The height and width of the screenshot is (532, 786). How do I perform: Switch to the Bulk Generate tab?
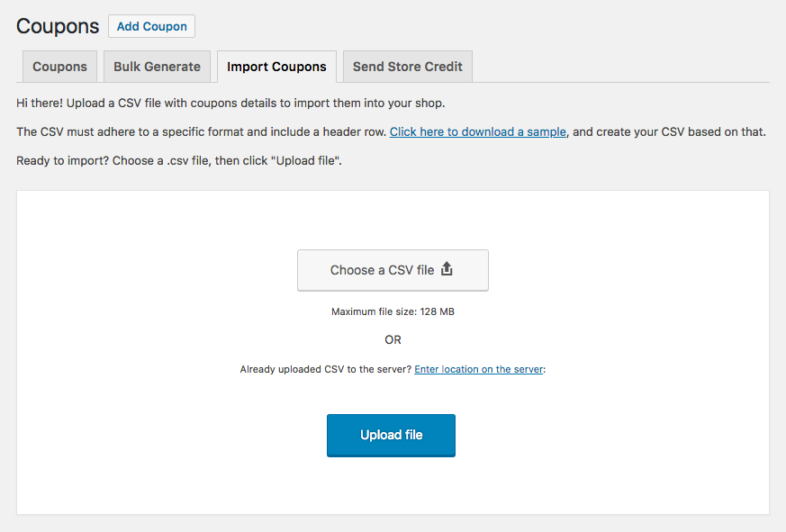157,67
